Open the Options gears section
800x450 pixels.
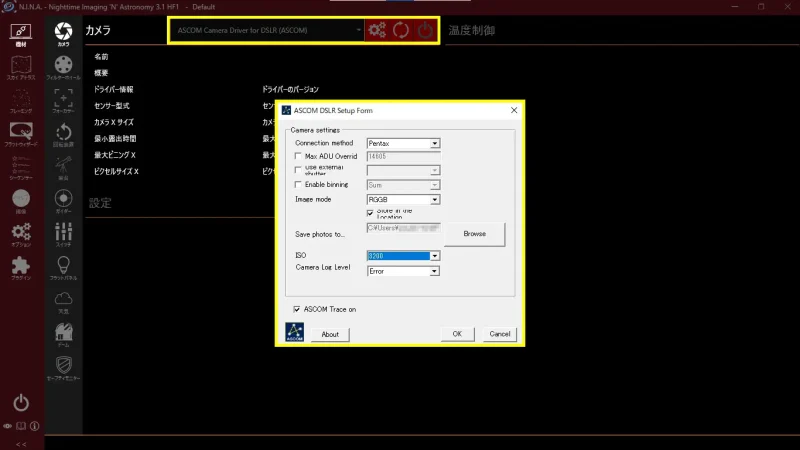pos(20,235)
